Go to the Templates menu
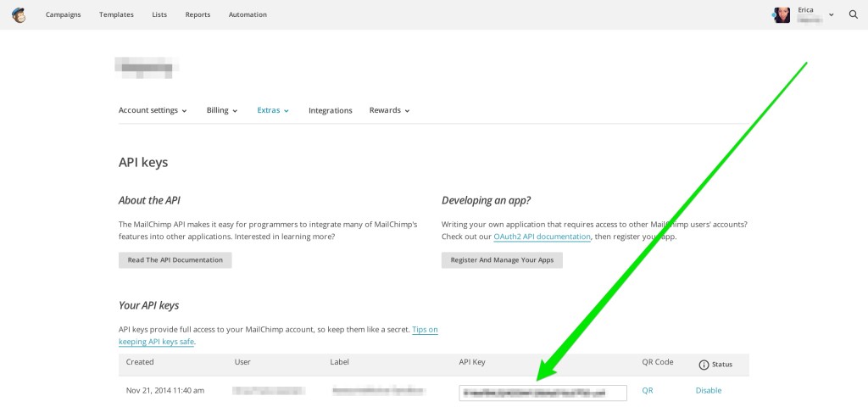This screenshot has height=407, width=868. point(116,15)
